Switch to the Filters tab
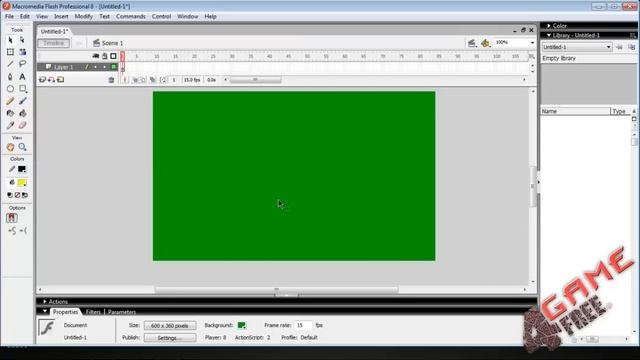This screenshot has height=360, width=640. tap(93, 312)
